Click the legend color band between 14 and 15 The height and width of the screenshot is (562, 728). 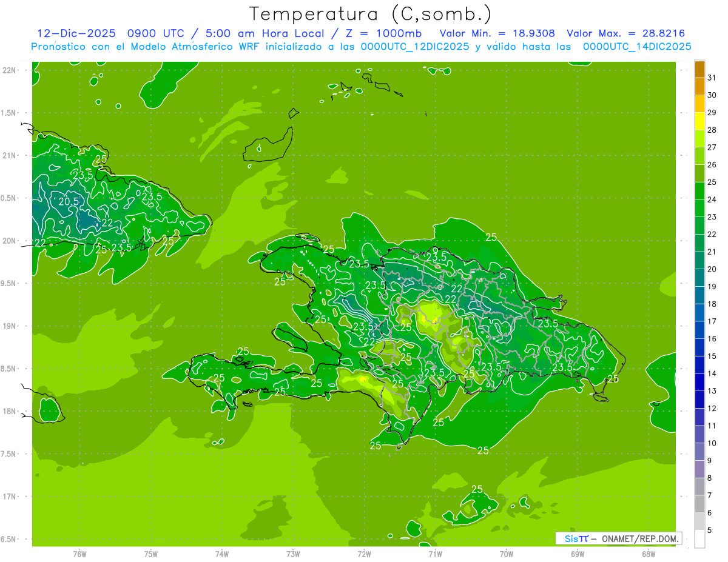pos(699,365)
